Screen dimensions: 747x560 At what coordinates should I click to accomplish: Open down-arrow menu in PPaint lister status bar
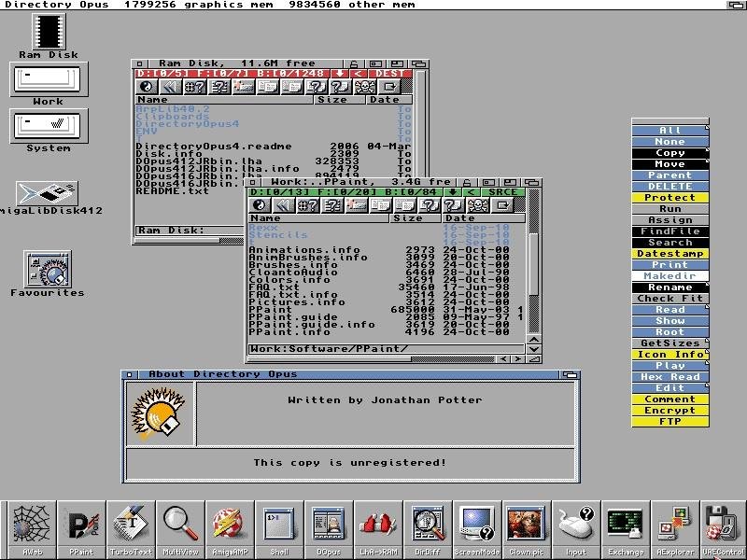453,192
